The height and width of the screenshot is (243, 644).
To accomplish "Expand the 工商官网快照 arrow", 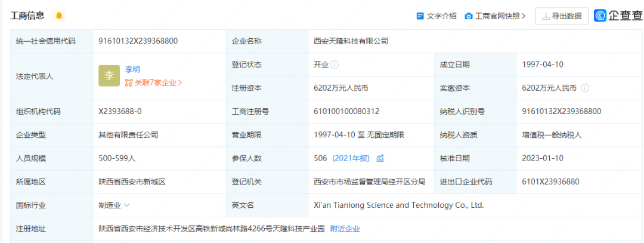I will click(x=524, y=16).
